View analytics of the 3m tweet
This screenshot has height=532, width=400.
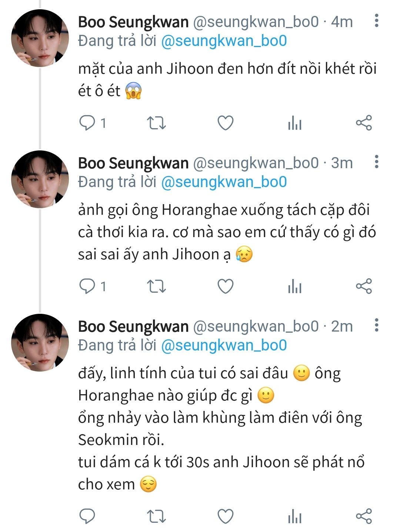pyautogui.click(x=295, y=286)
